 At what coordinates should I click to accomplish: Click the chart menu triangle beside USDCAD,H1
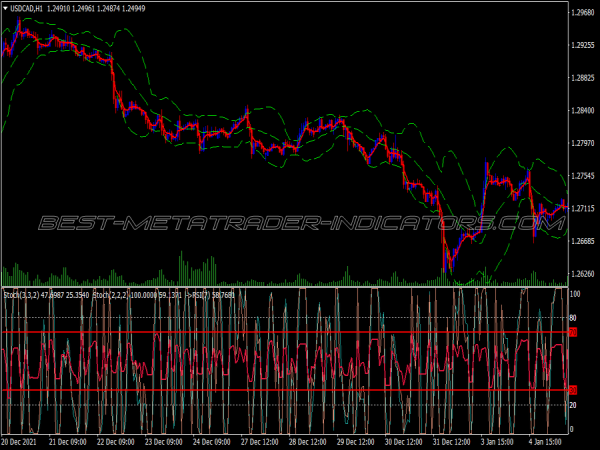coord(5,8)
